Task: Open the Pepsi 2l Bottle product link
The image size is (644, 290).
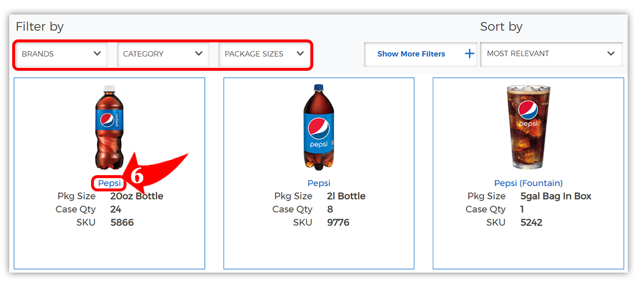Action: tap(319, 183)
